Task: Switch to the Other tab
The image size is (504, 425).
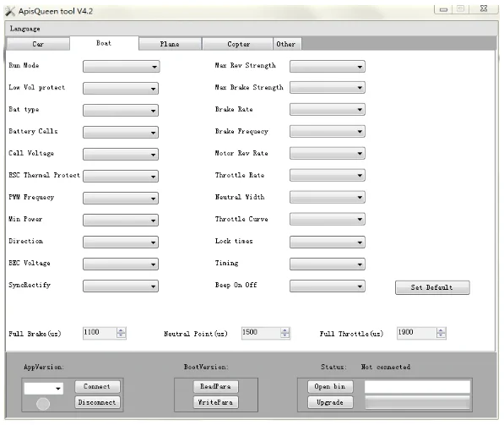Action: (x=286, y=44)
